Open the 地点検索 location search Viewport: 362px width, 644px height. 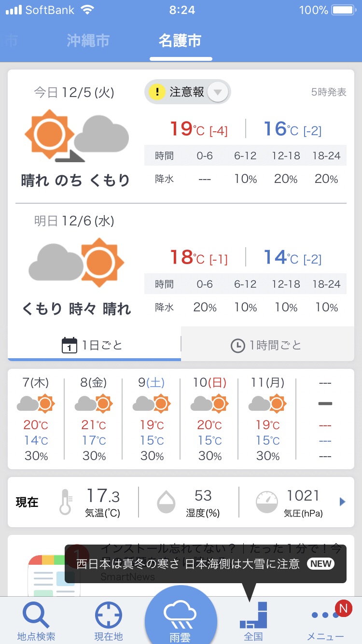pos(36,620)
